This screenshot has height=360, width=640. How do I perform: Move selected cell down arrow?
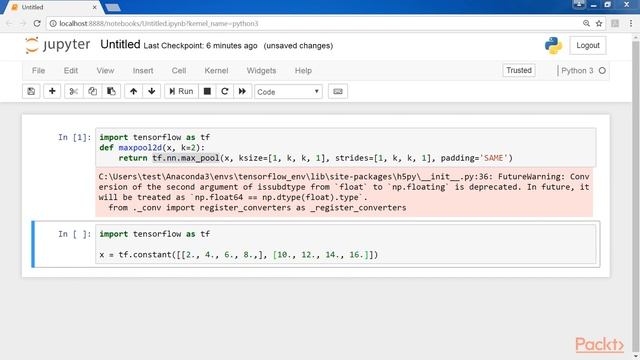point(151,91)
